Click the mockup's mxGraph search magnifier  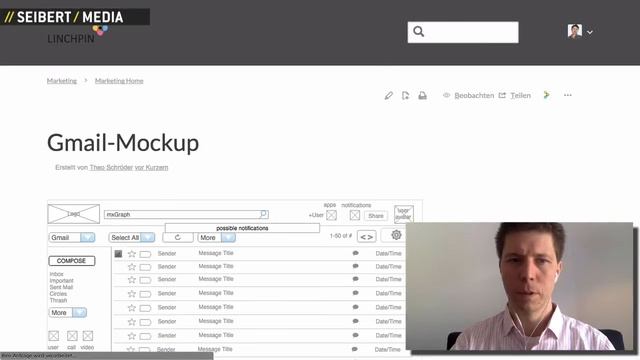(264, 214)
